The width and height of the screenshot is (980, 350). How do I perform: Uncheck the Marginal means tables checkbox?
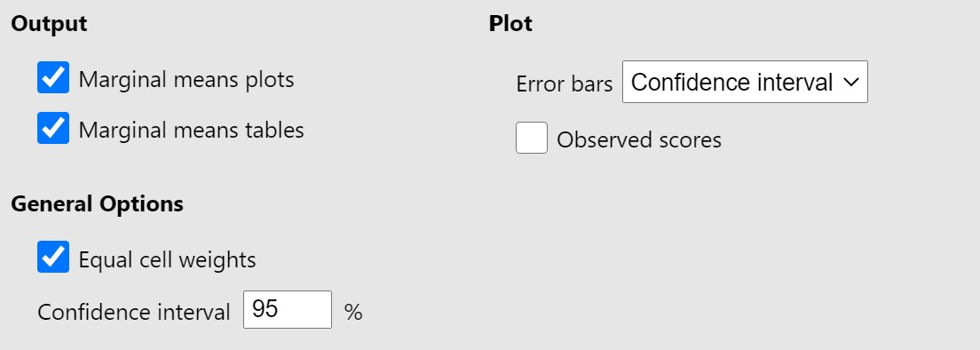(53, 128)
